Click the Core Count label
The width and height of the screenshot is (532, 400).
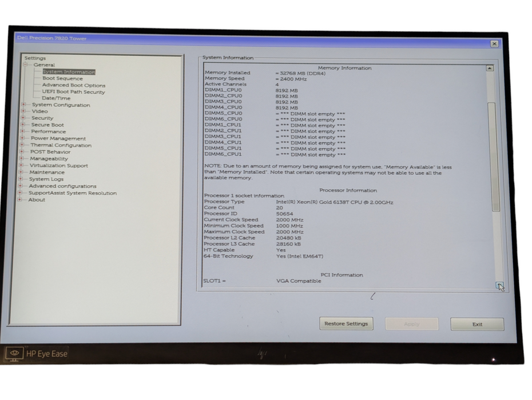219,207
